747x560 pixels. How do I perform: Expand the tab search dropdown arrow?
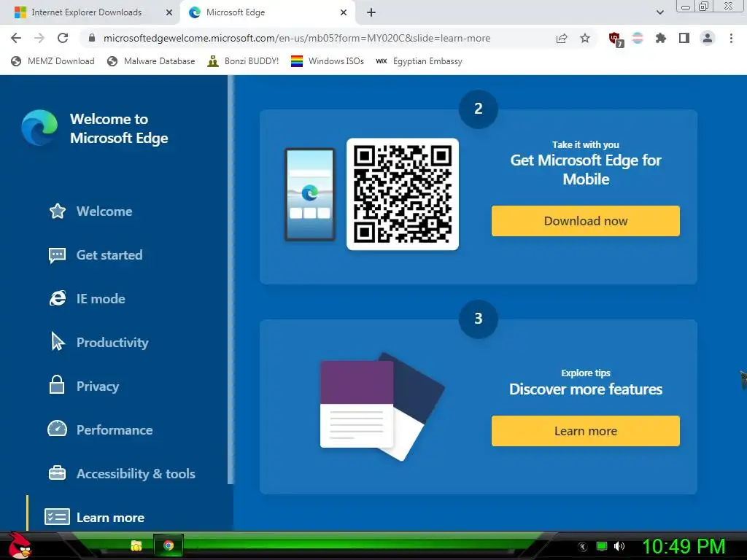pos(659,12)
